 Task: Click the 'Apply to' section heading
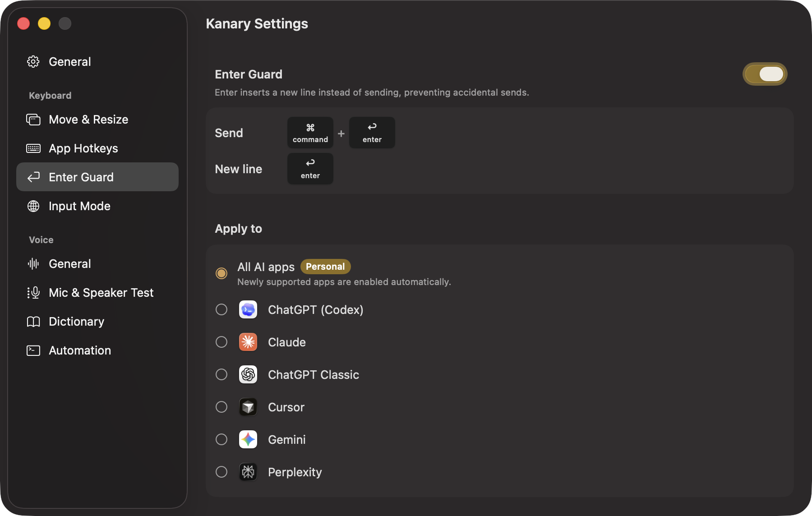click(239, 229)
